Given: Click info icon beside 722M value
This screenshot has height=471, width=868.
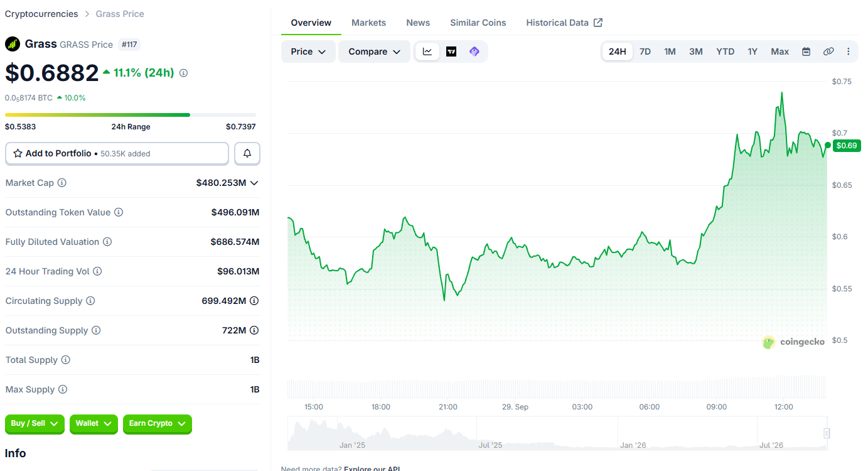Looking at the screenshot, I should pyautogui.click(x=254, y=330).
